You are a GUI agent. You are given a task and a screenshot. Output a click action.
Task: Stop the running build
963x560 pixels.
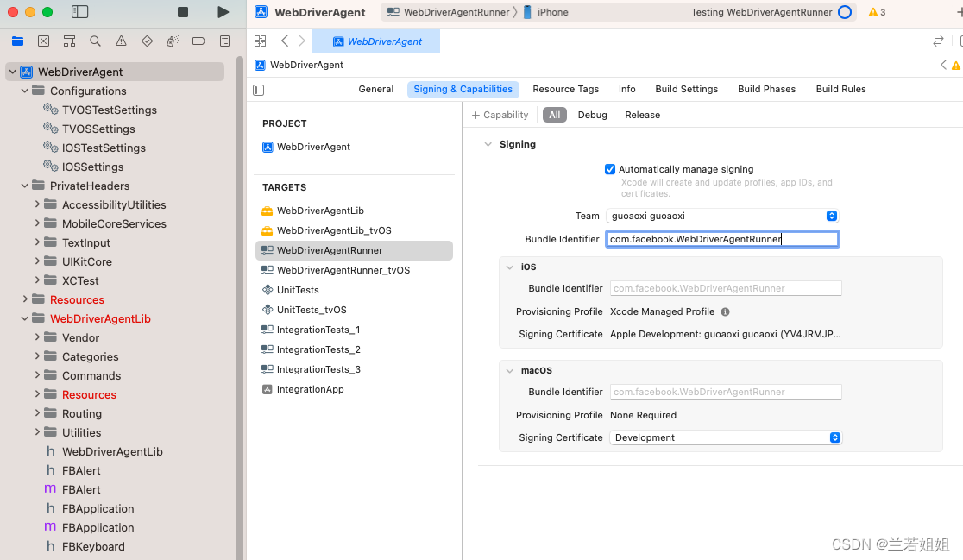click(x=182, y=12)
